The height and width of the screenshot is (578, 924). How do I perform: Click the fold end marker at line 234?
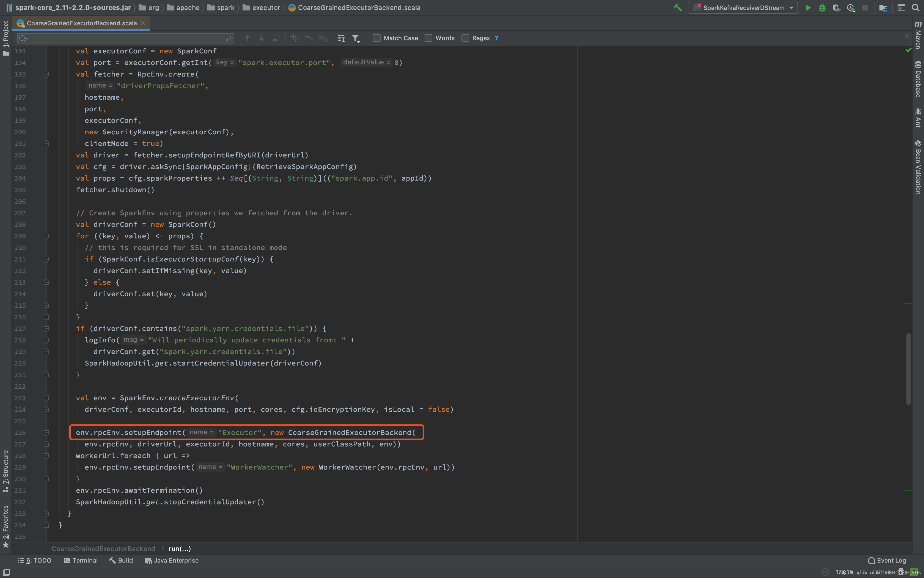tap(46, 525)
